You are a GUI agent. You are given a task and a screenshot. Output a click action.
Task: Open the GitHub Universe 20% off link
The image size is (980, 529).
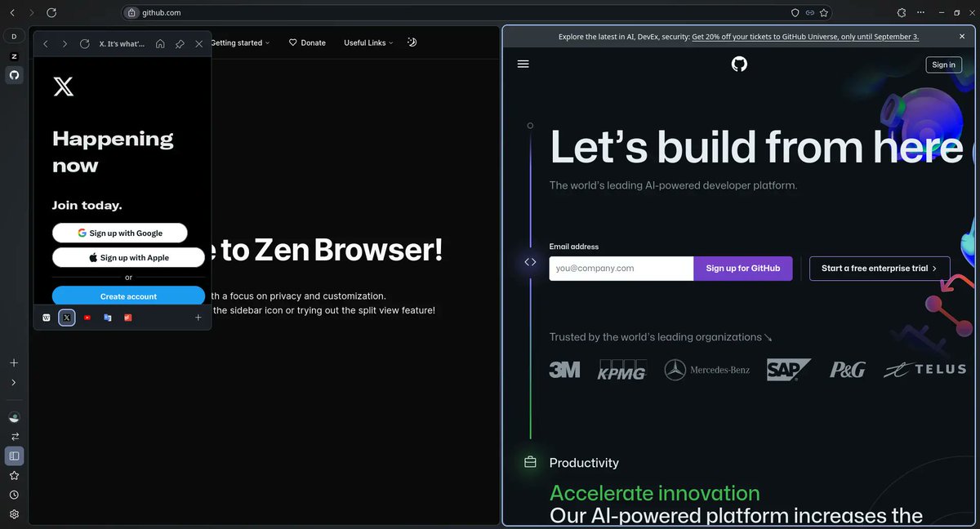tap(805, 37)
